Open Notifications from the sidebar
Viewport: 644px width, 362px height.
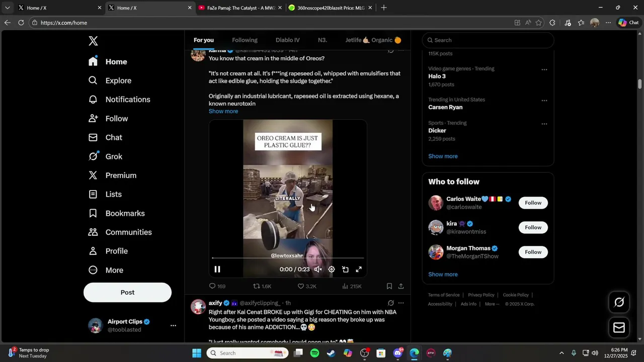pos(119,100)
